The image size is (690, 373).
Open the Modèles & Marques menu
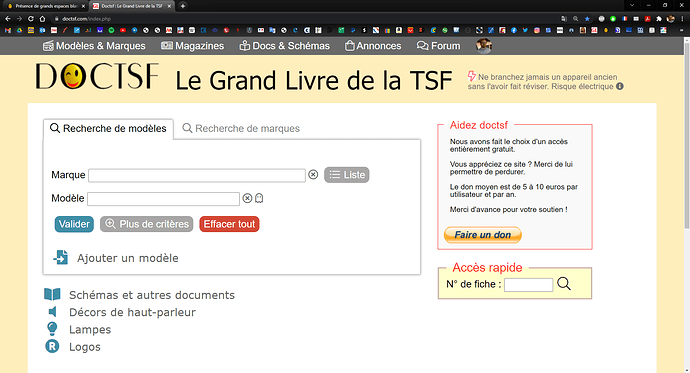coord(94,46)
